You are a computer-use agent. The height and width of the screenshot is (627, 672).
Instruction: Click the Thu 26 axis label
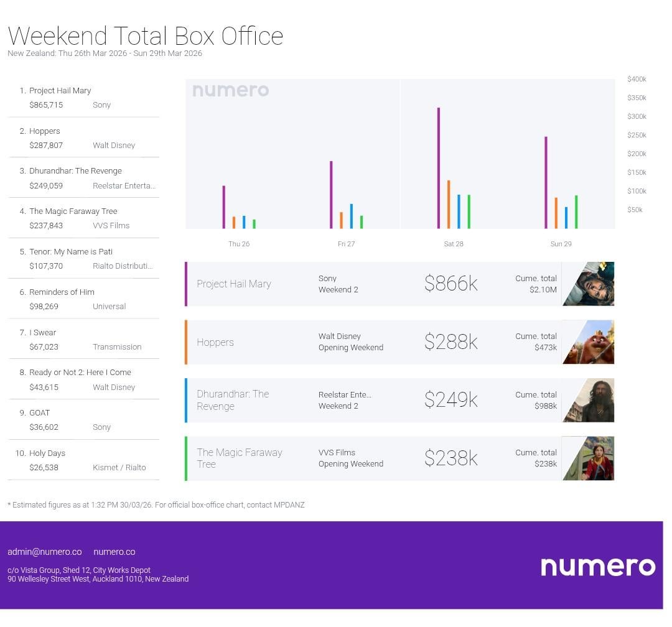(239, 244)
